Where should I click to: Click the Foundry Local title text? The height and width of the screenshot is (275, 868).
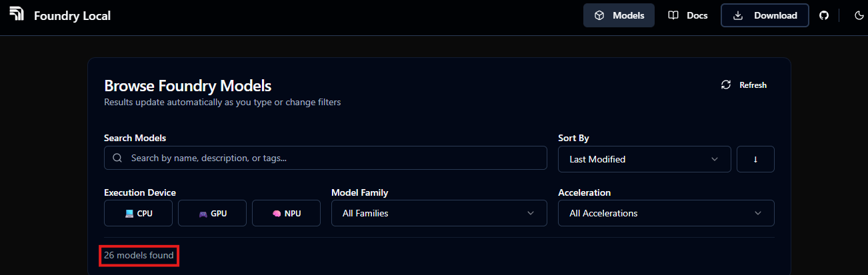click(x=72, y=15)
